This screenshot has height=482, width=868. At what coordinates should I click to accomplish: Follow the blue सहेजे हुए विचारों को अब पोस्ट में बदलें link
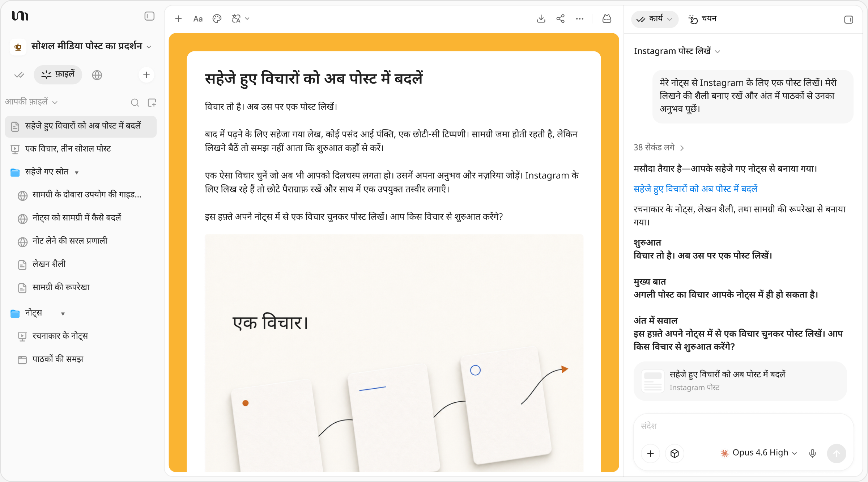695,189
